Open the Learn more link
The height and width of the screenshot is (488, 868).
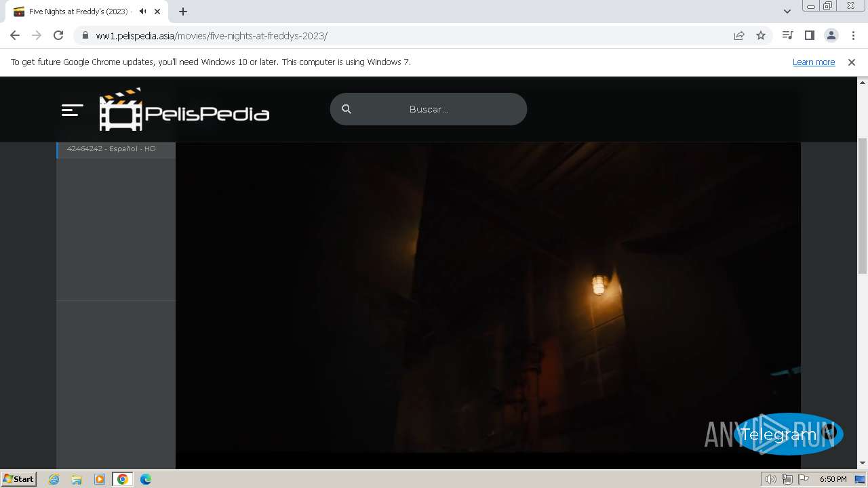pyautogui.click(x=814, y=62)
